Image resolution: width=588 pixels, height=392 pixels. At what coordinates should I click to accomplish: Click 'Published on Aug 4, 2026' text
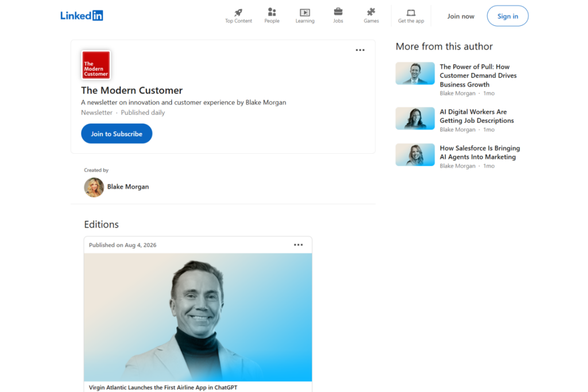pos(123,245)
